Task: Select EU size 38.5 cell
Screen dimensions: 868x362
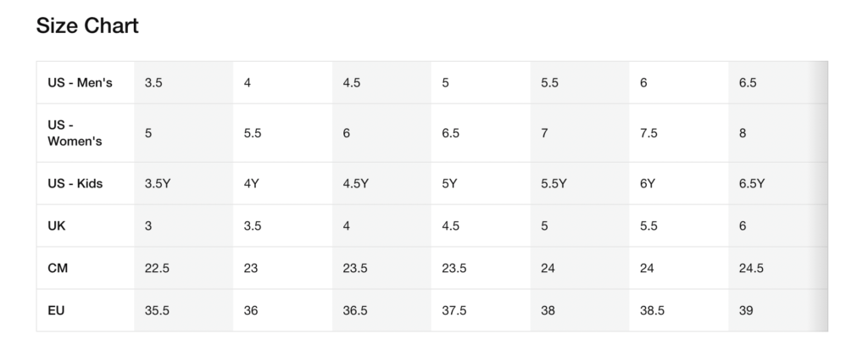Action: pos(653,310)
